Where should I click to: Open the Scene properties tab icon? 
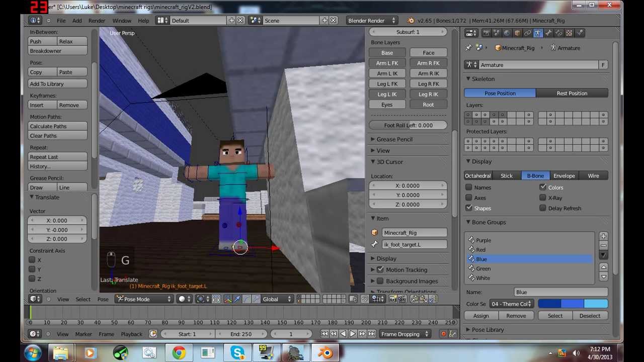pos(497,33)
